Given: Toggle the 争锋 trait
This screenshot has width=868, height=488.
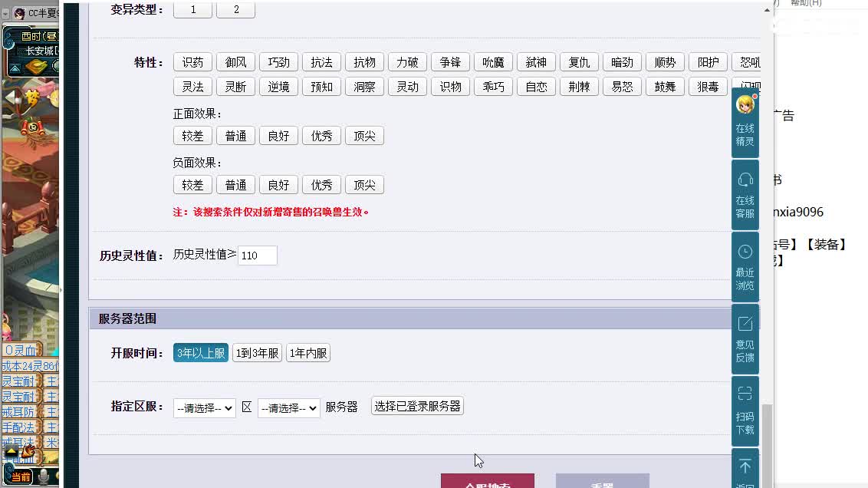Looking at the screenshot, I should click(x=450, y=62).
